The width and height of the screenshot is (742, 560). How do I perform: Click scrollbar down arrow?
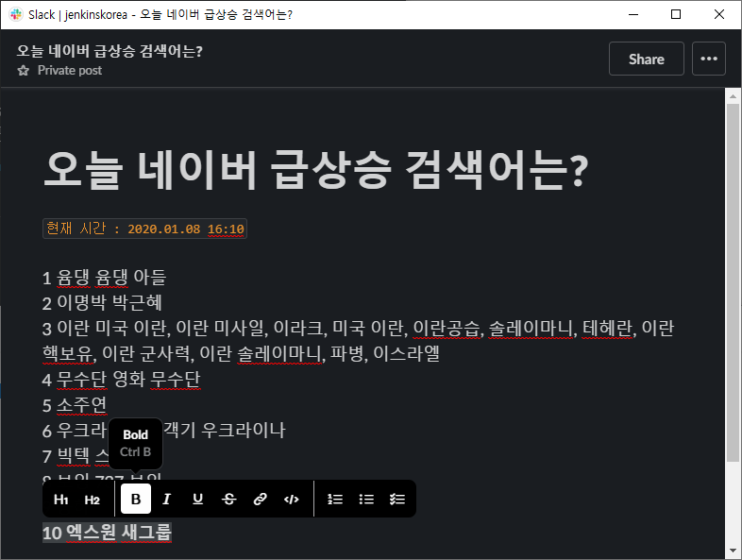tap(733, 551)
